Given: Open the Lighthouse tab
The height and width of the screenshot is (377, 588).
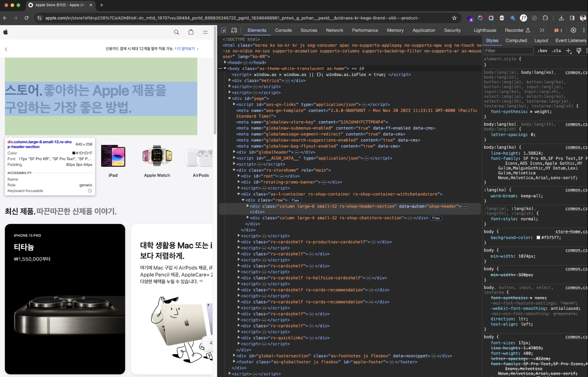Looking at the screenshot, I should click(x=485, y=30).
